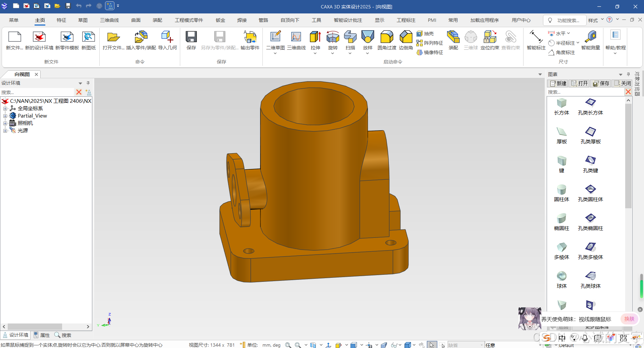Switch to the 钣金 ribbon tab

point(220,20)
